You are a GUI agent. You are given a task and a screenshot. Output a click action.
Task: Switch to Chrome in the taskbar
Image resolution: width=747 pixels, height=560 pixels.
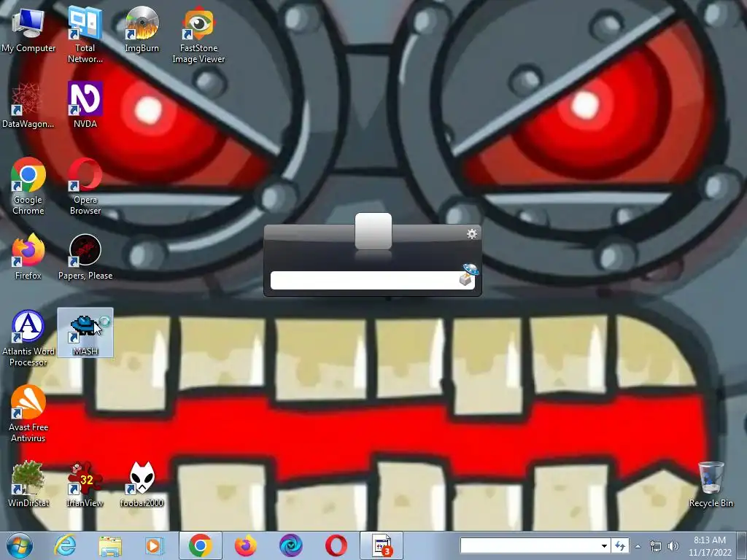point(201,545)
